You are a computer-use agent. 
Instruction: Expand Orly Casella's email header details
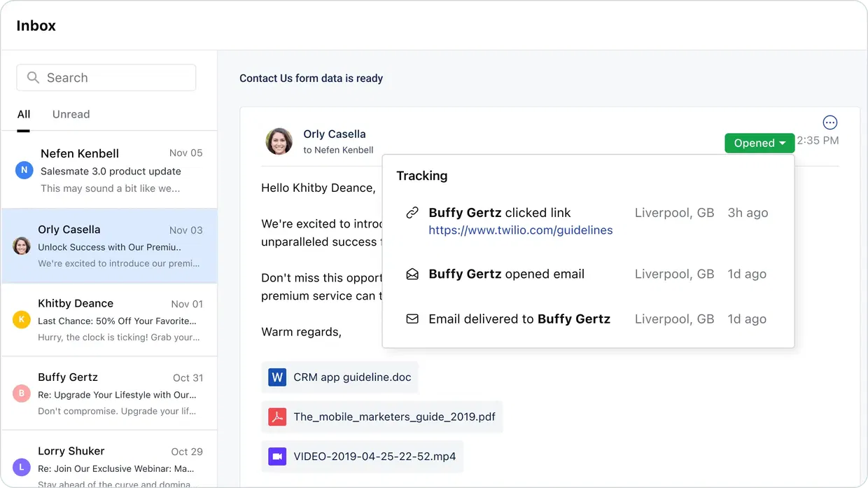[x=339, y=149]
